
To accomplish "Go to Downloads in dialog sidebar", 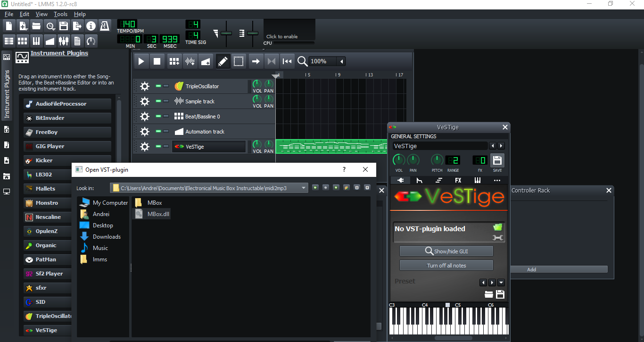I will point(100,237).
